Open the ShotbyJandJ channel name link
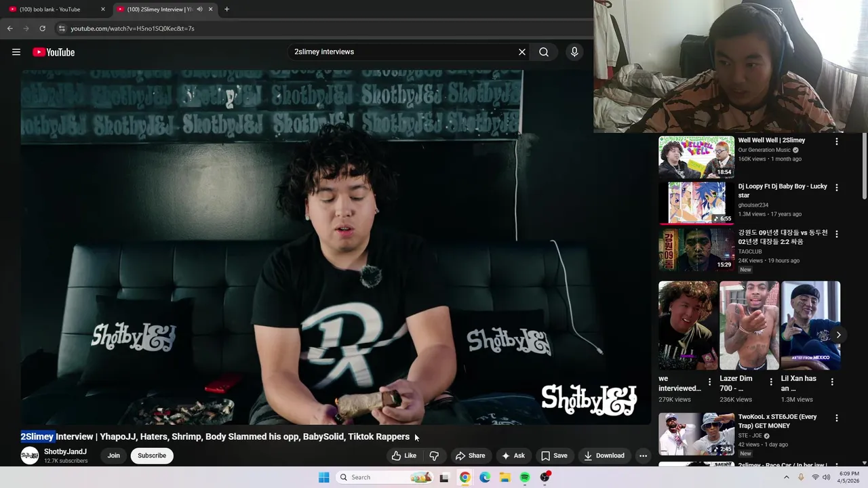Viewport: 868px width, 488px height. pyautogui.click(x=65, y=451)
